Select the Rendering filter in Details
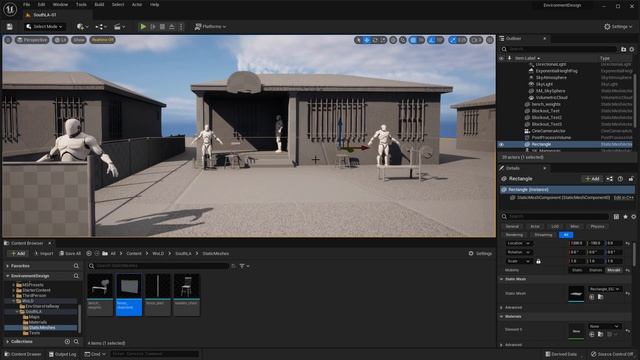This screenshot has width=640, height=360. (514, 235)
